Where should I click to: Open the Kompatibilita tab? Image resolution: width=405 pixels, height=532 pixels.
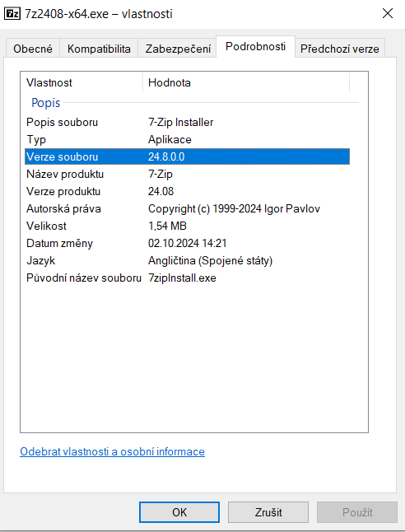pos(99,49)
